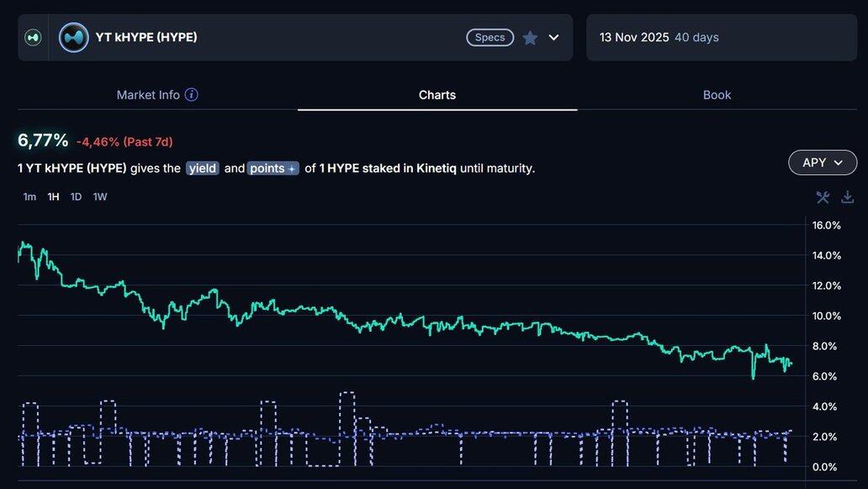Open the APY dropdown

click(822, 162)
